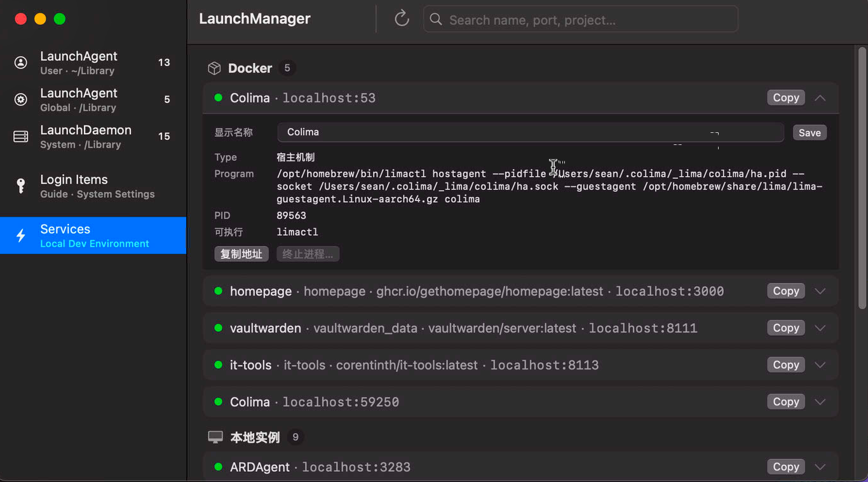Click the refresh icon in the toolbar
This screenshot has height=482, width=868.
point(402,18)
